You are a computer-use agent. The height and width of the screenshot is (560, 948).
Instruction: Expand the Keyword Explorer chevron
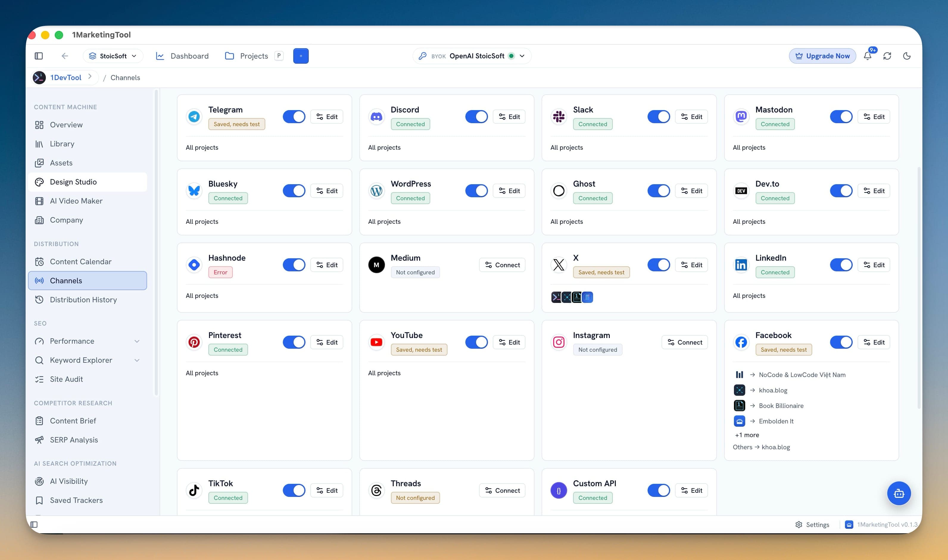[137, 360]
